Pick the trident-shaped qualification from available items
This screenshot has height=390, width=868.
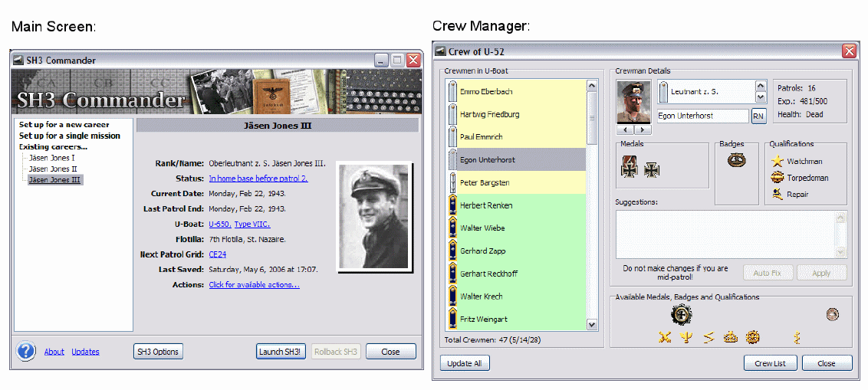686,337
